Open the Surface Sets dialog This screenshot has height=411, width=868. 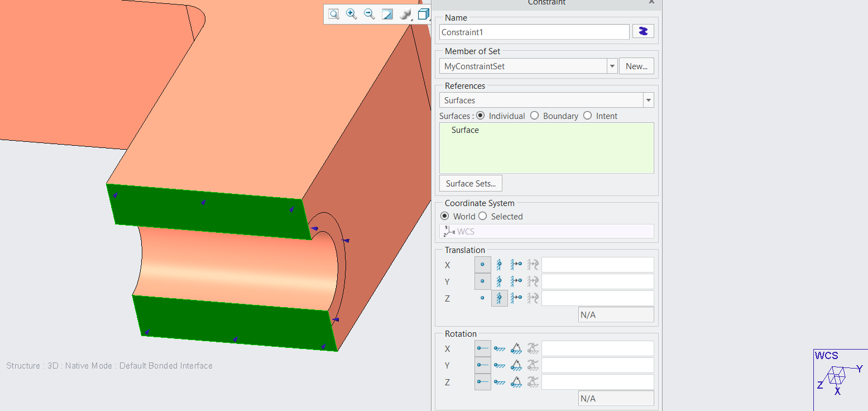pyautogui.click(x=471, y=183)
